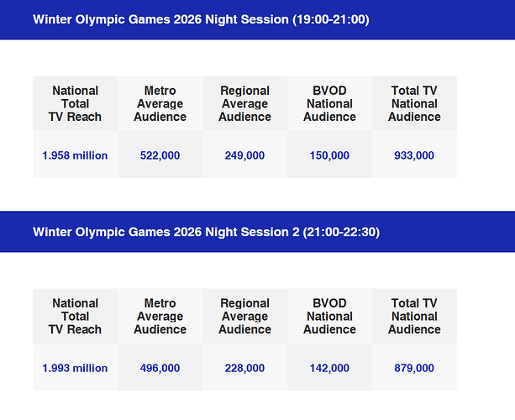The width and height of the screenshot is (515, 420).
Task: Select the 249,000 regional audience value
Action: (244, 155)
